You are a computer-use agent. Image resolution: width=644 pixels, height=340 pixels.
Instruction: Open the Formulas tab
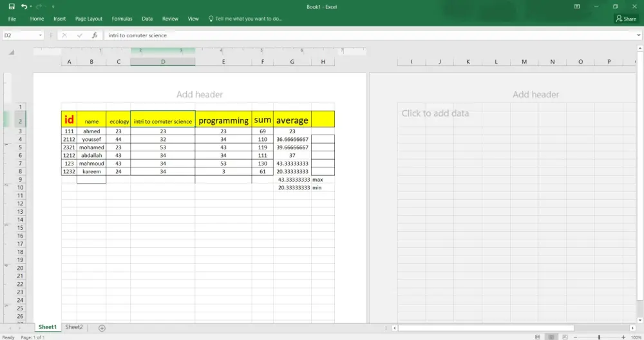[x=122, y=19]
